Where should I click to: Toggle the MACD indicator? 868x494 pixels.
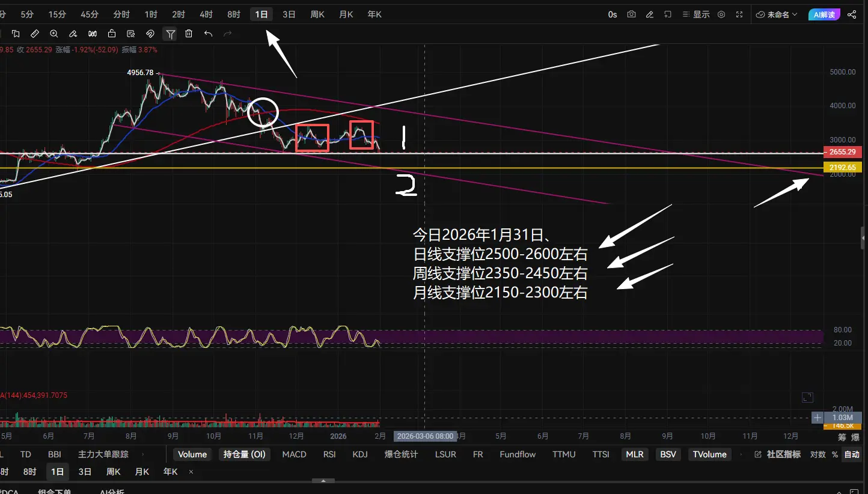(x=295, y=454)
